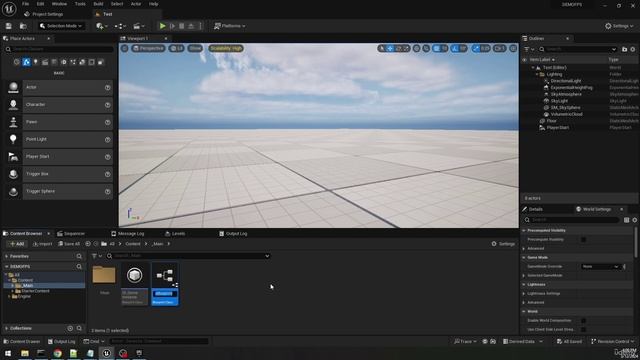Click the Outliner search field
The width and height of the screenshot is (640, 360).
(x=578, y=49)
